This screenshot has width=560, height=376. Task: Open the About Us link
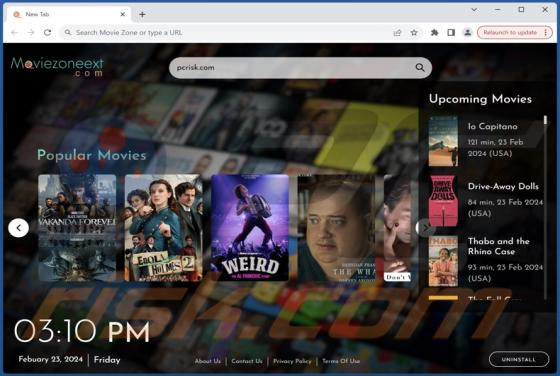coord(208,361)
